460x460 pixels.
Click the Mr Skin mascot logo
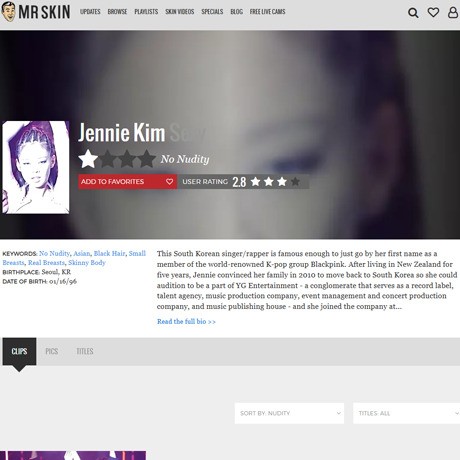point(9,12)
